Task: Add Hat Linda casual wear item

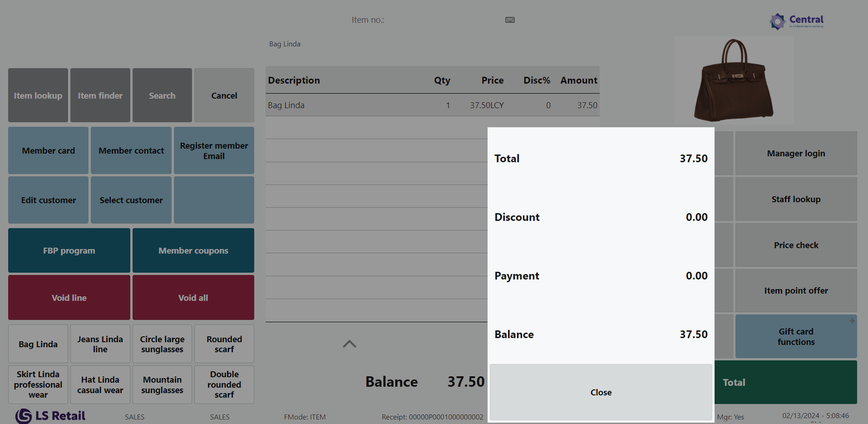Action: point(100,385)
